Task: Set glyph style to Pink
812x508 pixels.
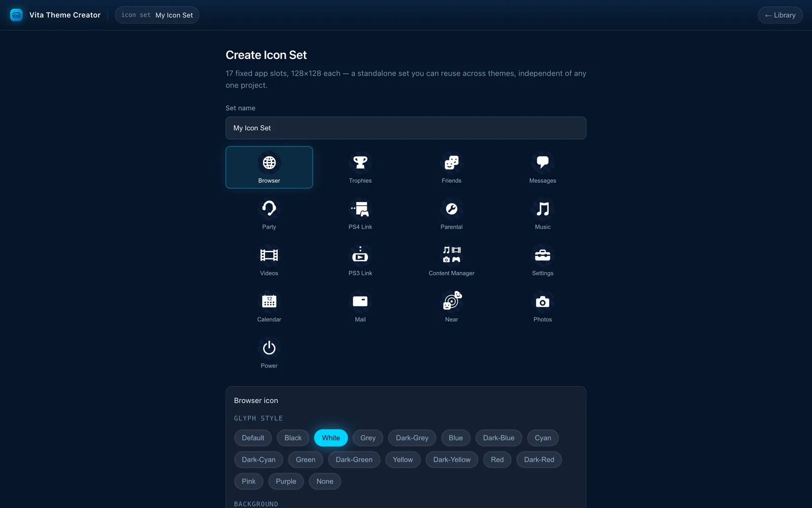Action: 249,482
